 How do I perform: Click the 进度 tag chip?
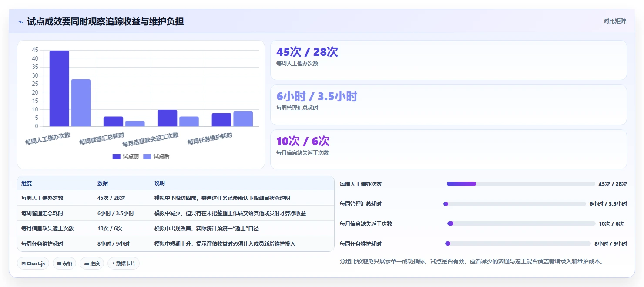92,263
